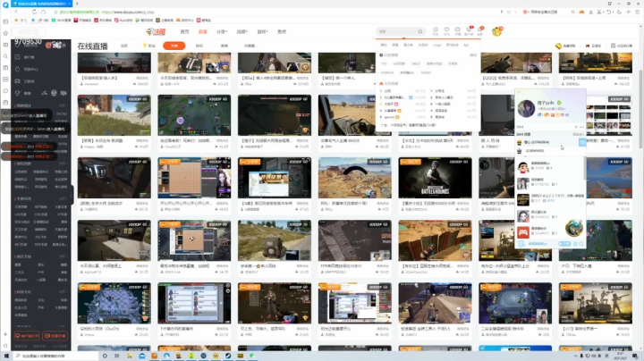The width and height of the screenshot is (644, 361).
Task: Open Task View from the taskbar
Action: pos(117,356)
